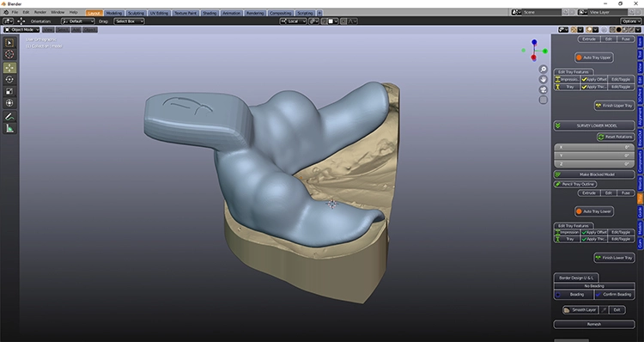
Task: Open the Drag Select Box dropdown
Action: click(129, 21)
